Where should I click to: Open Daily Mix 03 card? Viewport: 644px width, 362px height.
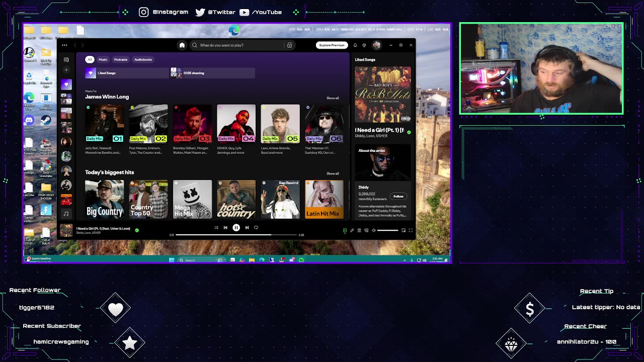[x=192, y=130]
